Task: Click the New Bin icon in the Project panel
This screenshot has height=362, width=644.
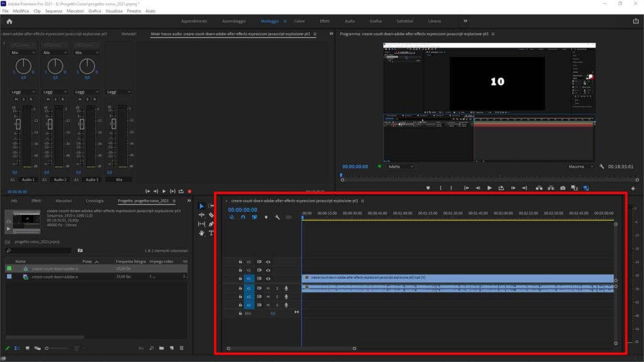Action: pyautogui.click(x=161, y=349)
